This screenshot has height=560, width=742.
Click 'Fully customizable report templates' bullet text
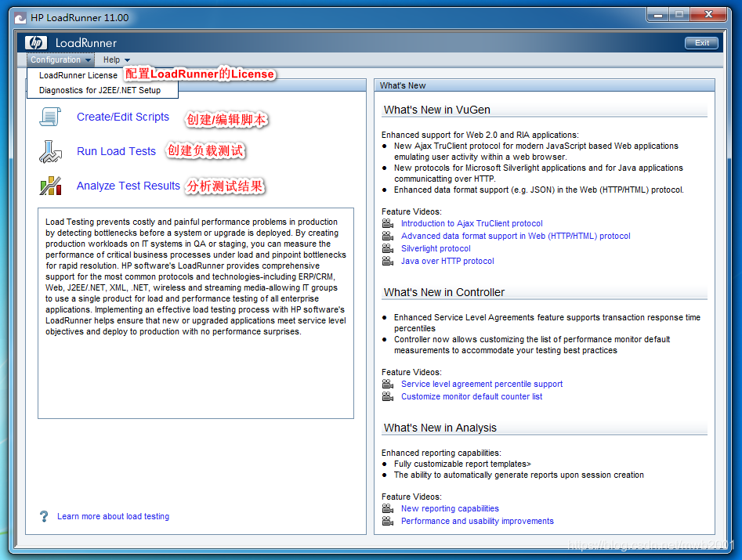(462, 464)
